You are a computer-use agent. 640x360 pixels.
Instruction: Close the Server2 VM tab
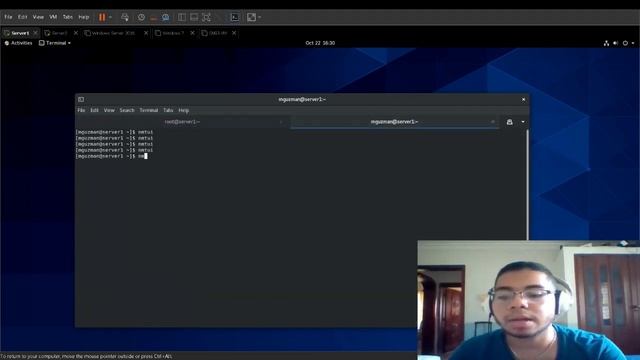point(76,33)
